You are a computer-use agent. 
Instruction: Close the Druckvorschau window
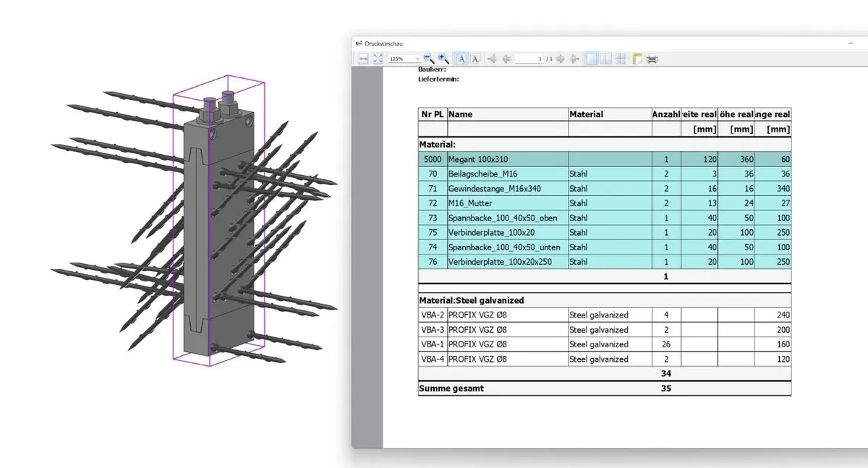851,43
